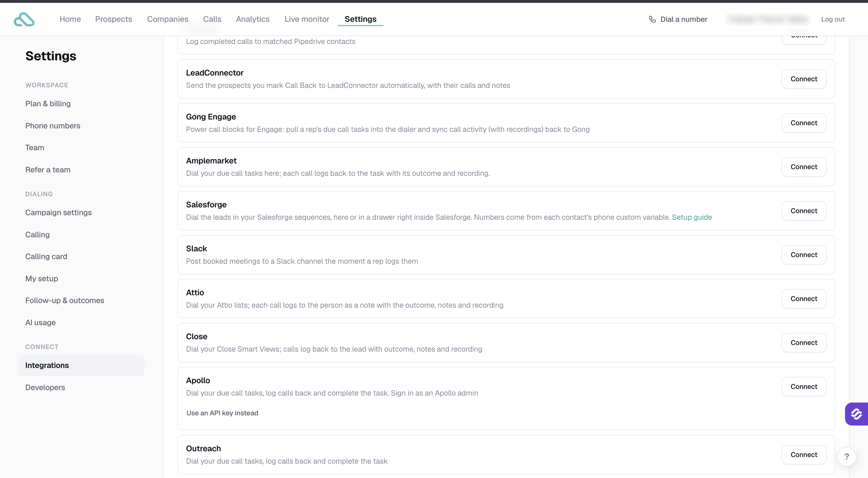The height and width of the screenshot is (478, 868).
Task: Open Follow-up & outcomes settings
Action: pos(65,300)
